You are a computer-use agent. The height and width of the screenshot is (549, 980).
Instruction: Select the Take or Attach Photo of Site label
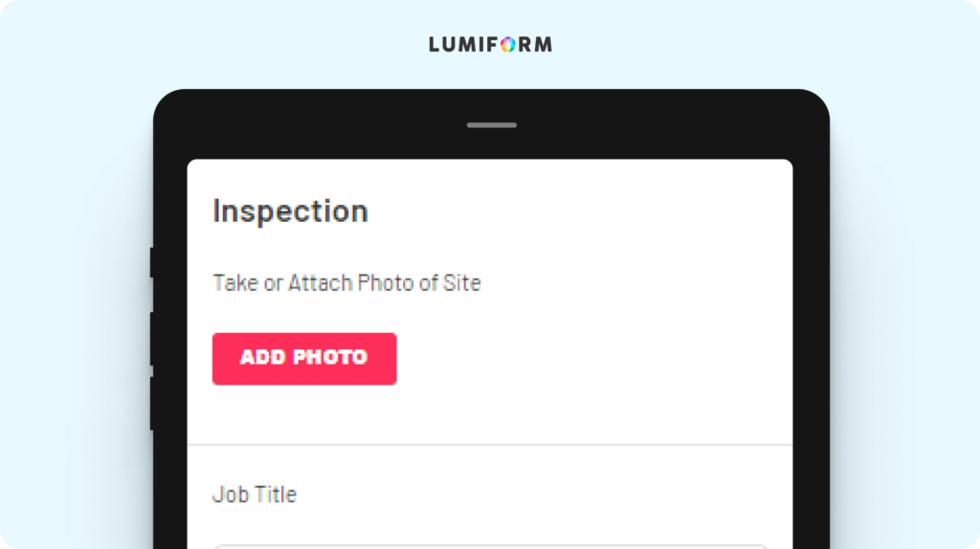click(346, 283)
